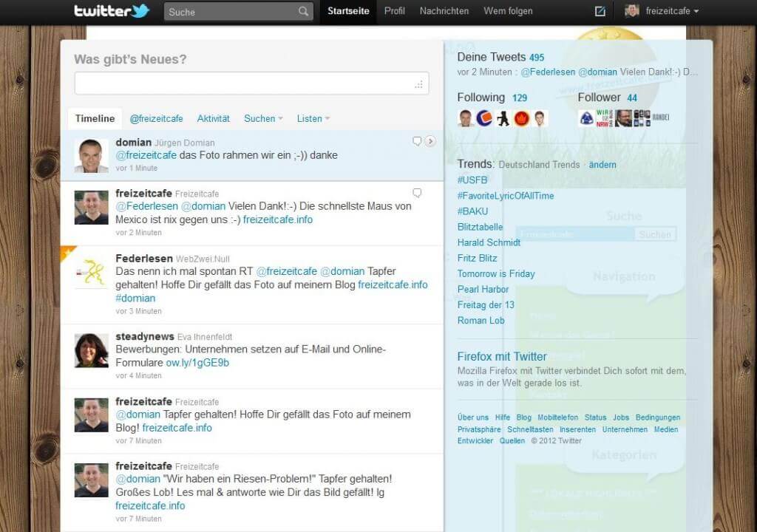The width and height of the screenshot is (757, 532).
Task: Open the compose new tweet icon
Action: click(x=600, y=11)
